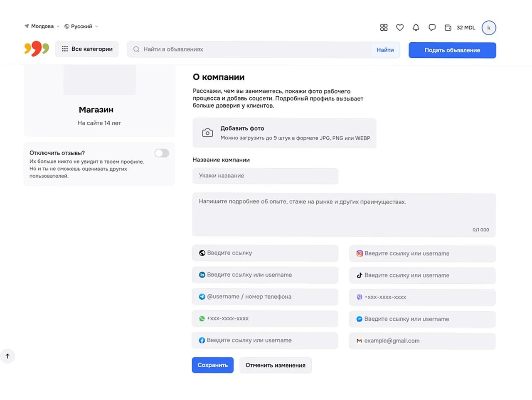
Task: Focus the LinkedIn link field
Action: 265,275
